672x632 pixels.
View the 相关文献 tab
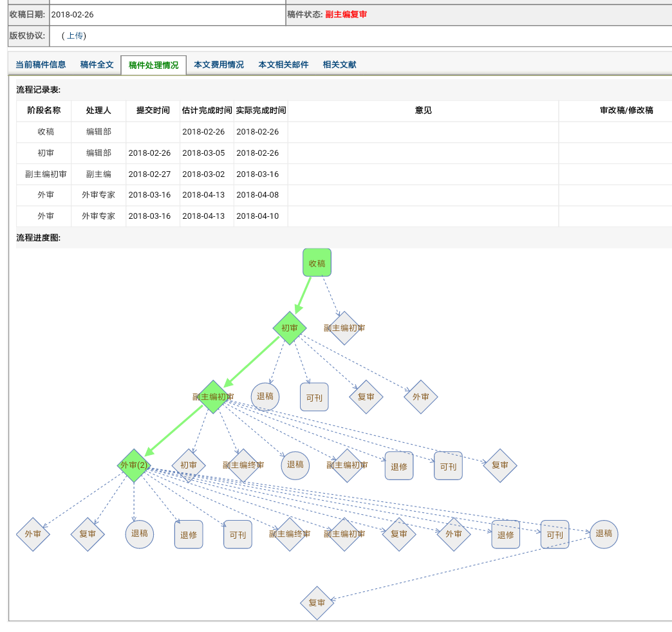(x=339, y=65)
